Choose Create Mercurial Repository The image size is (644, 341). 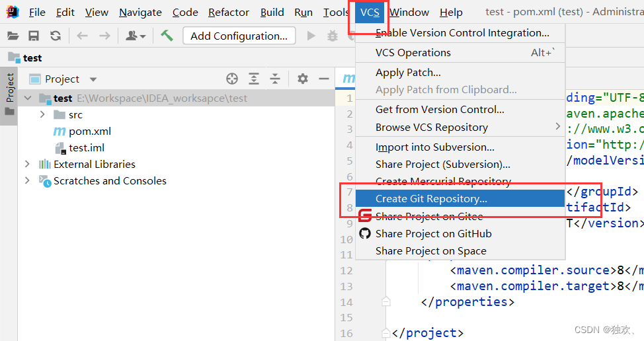[x=460, y=181]
